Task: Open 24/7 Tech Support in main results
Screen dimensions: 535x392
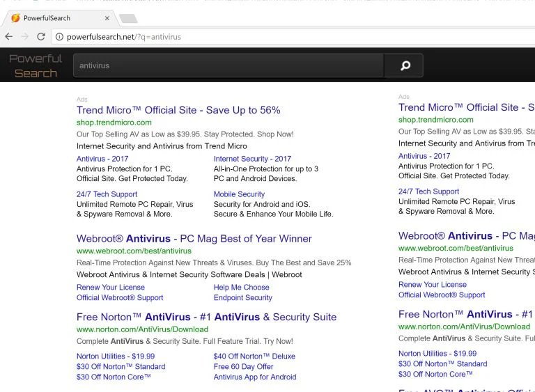Action: [107, 194]
